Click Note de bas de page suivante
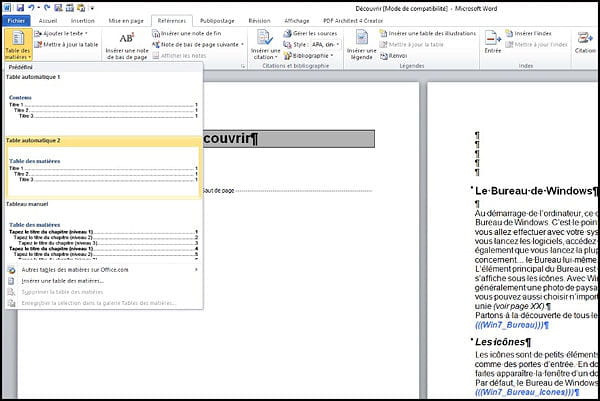This screenshot has height=401, width=600. (195, 44)
